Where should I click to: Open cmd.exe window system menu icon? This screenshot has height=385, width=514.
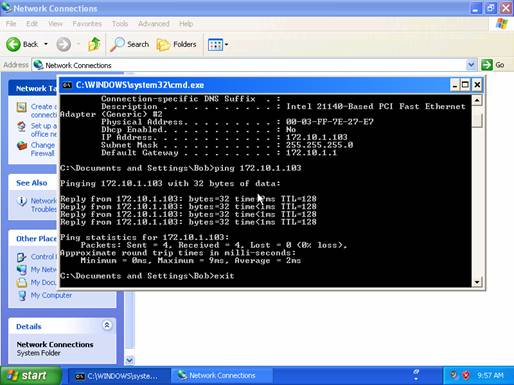point(67,85)
